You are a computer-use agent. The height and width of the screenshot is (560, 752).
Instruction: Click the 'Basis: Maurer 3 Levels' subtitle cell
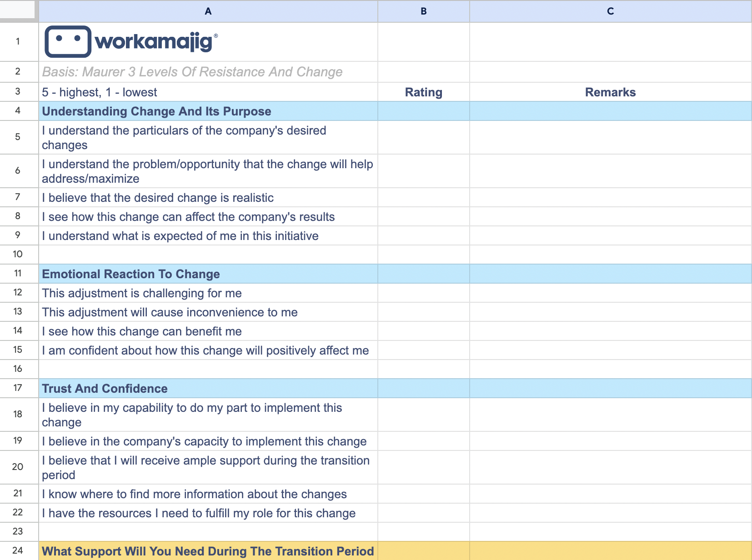208,72
